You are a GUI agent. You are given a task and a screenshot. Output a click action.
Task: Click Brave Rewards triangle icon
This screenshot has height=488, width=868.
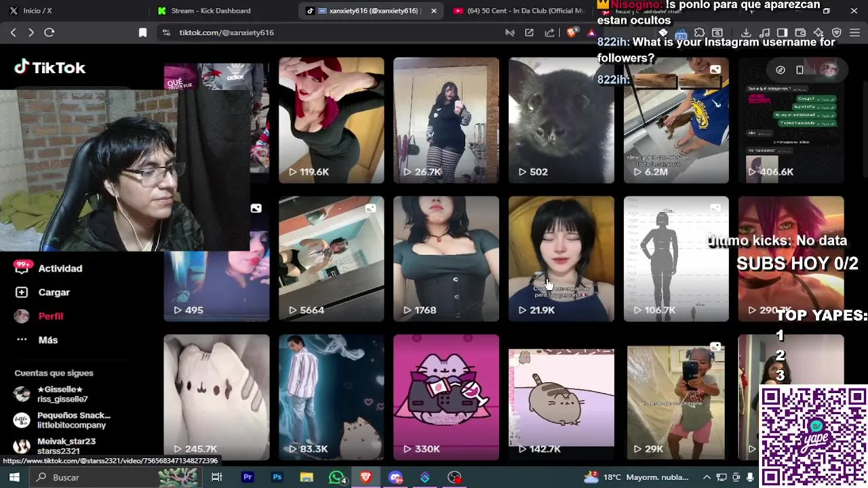click(591, 33)
